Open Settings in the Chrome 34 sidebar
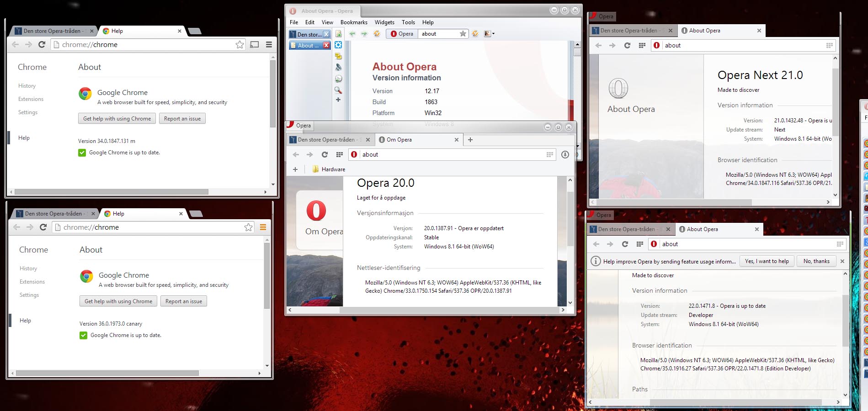Image resolution: width=868 pixels, height=411 pixels. [x=28, y=112]
